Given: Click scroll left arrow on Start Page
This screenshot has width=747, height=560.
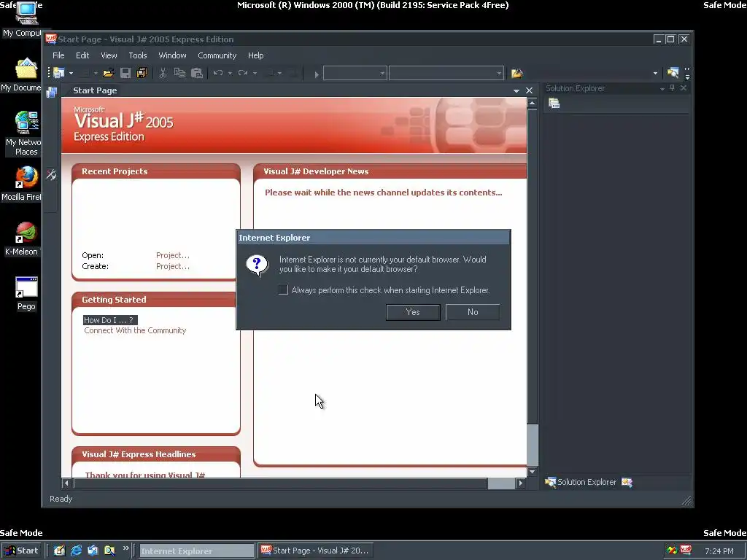Looking at the screenshot, I should tap(66, 483).
